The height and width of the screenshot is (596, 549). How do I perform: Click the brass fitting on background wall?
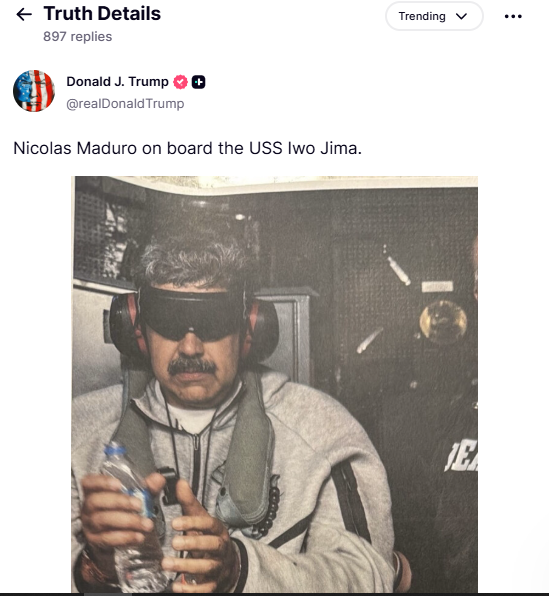pos(443,321)
